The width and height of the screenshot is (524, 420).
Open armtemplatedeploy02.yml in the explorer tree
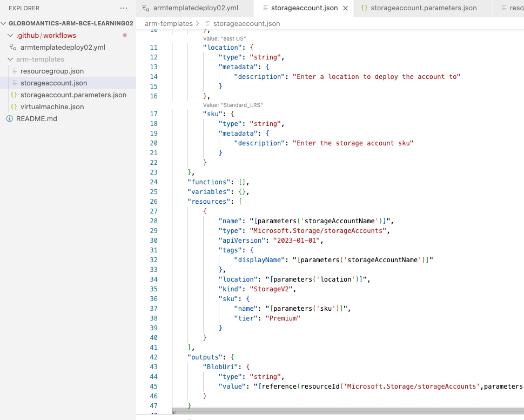coord(63,48)
